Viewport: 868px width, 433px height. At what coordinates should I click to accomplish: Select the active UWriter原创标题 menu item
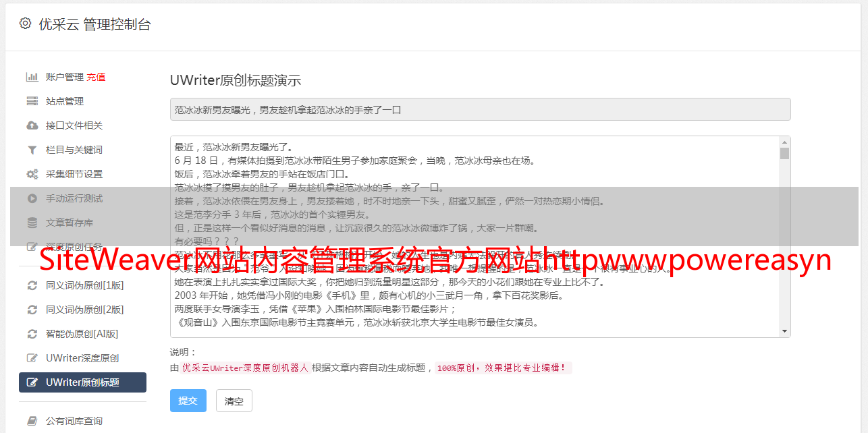(x=82, y=382)
